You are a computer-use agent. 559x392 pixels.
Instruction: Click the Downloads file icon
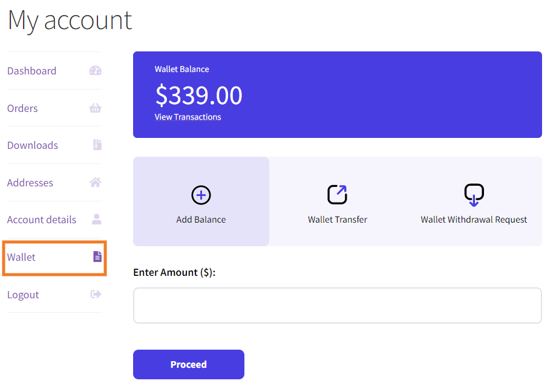(x=97, y=145)
